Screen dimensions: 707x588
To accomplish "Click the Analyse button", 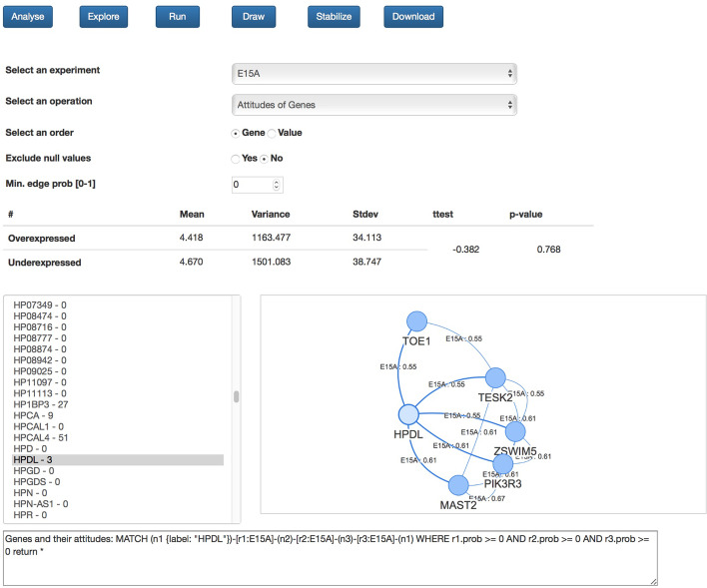I will click(33, 17).
